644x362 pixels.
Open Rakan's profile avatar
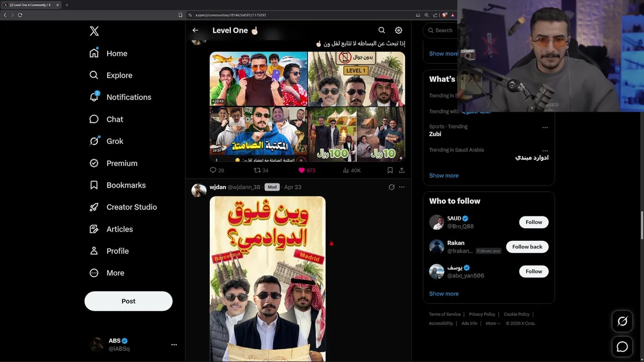(437, 247)
